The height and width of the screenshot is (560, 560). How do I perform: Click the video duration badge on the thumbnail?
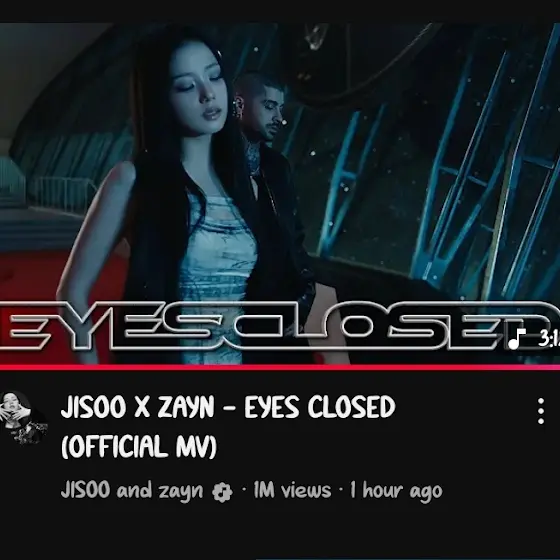point(532,338)
